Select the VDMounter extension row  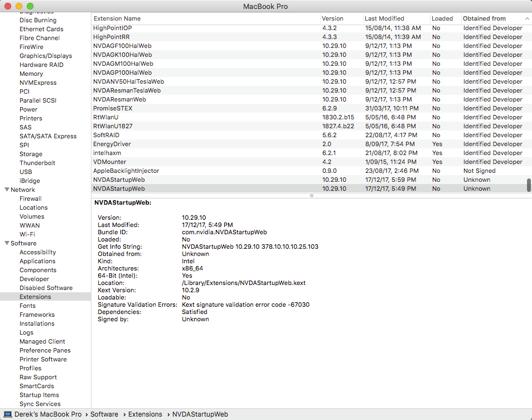coord(308,162)
